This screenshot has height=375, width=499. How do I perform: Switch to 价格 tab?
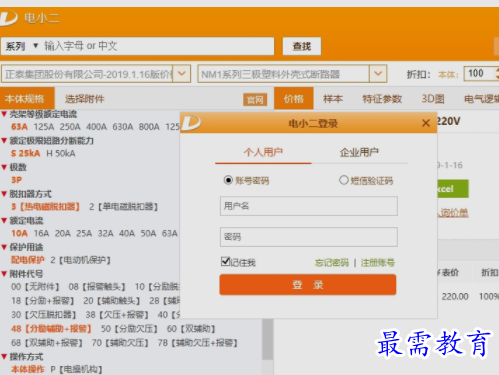click(x=294, y=99)
